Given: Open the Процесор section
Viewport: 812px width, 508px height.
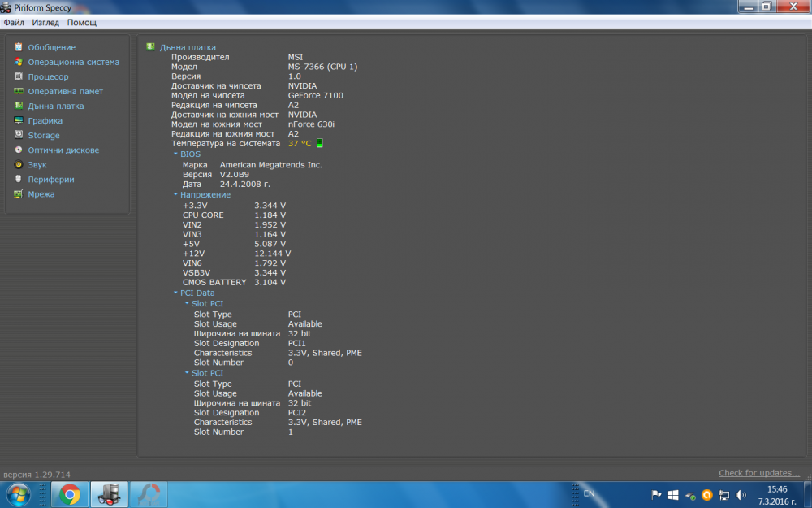Looking at the screenshot, I should pyautogui.click(x=48, y=76).
